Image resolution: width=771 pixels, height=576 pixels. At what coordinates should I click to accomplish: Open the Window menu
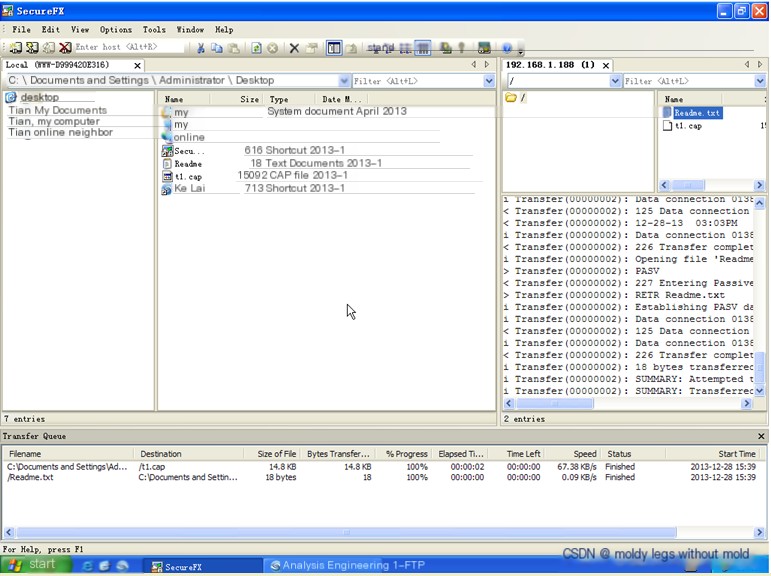click(x=190, y=30)
